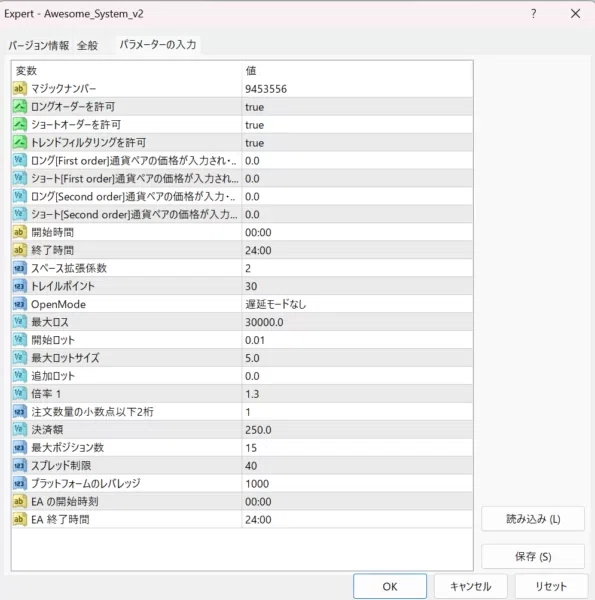Image resolution: width=595 pixels, height=600 pixels.
Task: Open the バージョン情報 tab
Action: point(39,46)
